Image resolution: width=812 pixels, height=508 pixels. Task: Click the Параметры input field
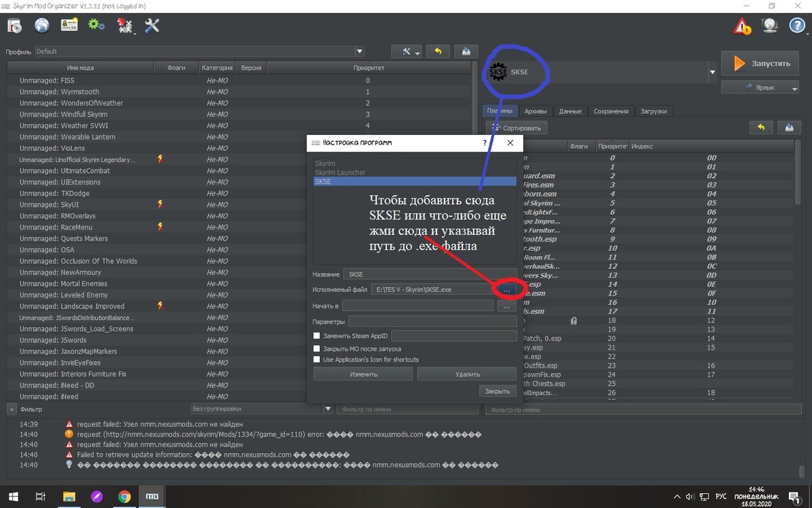pos(432,321)
